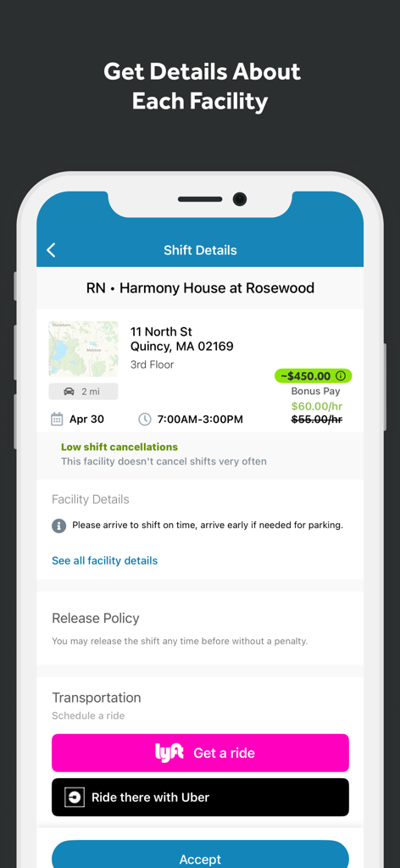Tap the Shift Details header title
This screenshot has width=400, height=868.
point(200,250)
